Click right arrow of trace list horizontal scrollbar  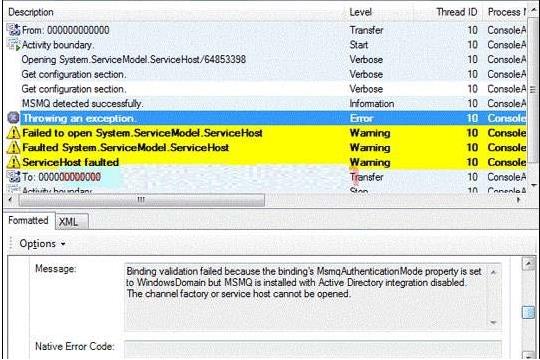519,199
